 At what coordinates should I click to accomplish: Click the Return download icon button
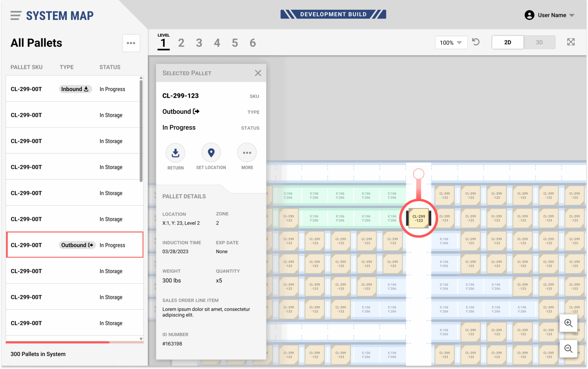click(x=175, y=153)
